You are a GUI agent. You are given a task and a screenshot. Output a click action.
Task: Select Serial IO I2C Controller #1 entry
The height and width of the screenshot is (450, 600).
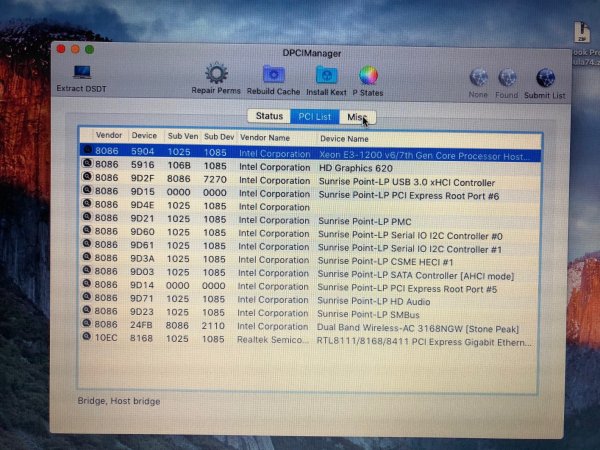(410, 249)
